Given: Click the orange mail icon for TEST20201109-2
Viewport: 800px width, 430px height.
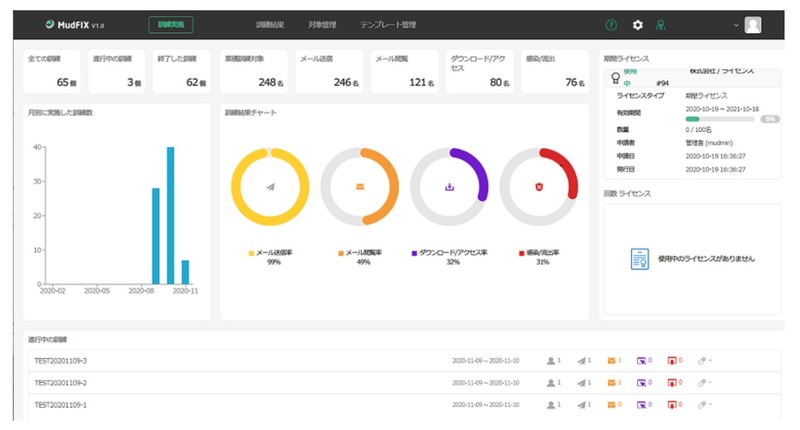Looking at the screenshot, I should tap(614, 383).
